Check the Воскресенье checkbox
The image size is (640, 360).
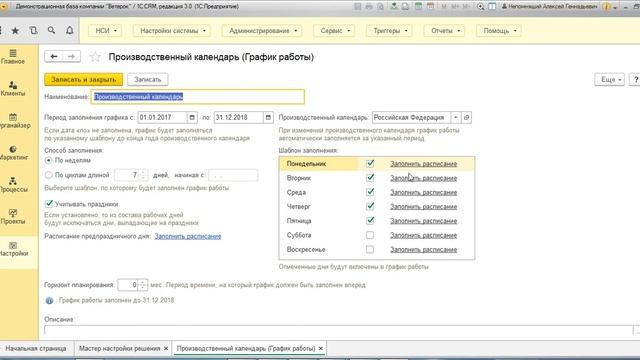370,249
